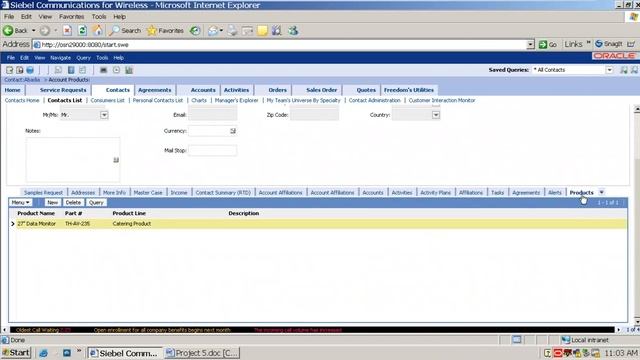The image size is (640, 360).
Task: Click the Show Desktop quick launch icon
Action: click(x=67, y=353)
